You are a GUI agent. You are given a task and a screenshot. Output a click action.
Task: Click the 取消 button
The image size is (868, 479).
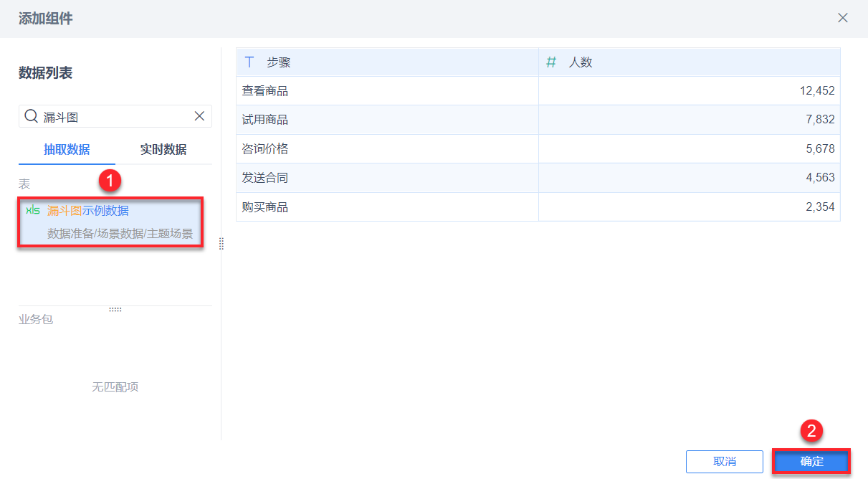(x=724, y=462)
